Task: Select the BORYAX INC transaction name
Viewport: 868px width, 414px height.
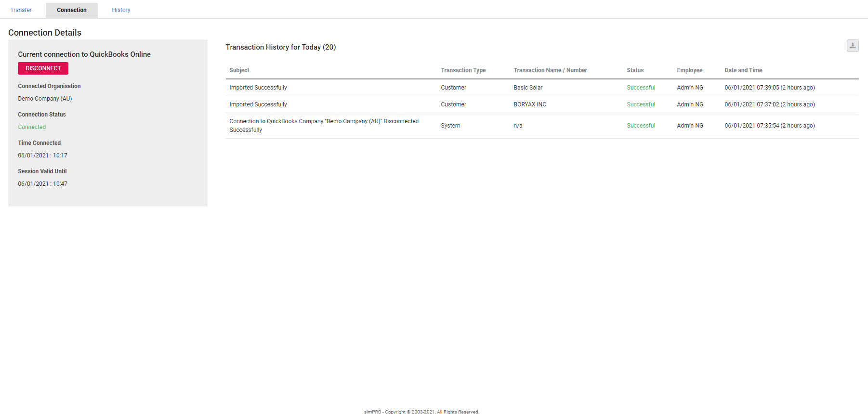Action: [530, 104]
